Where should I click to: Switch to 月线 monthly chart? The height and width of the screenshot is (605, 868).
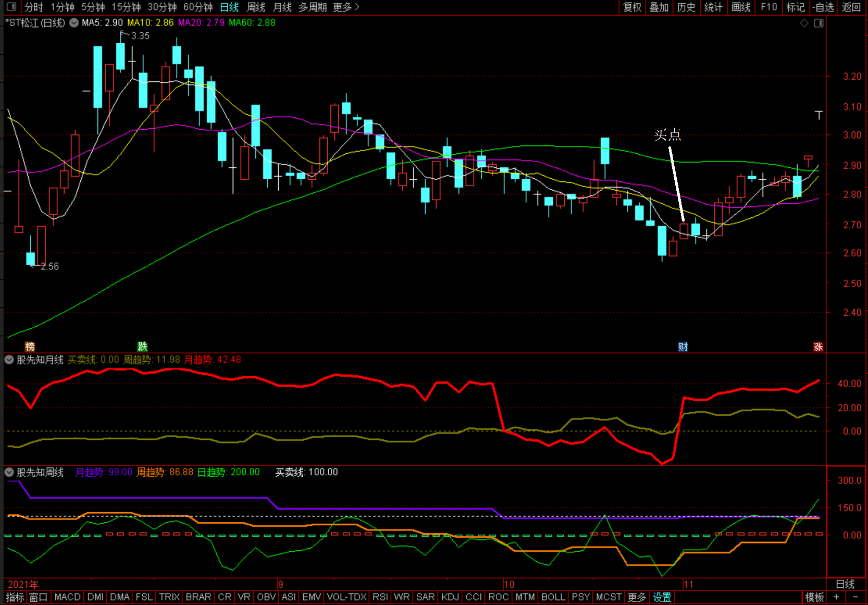(x=282, y=7)
